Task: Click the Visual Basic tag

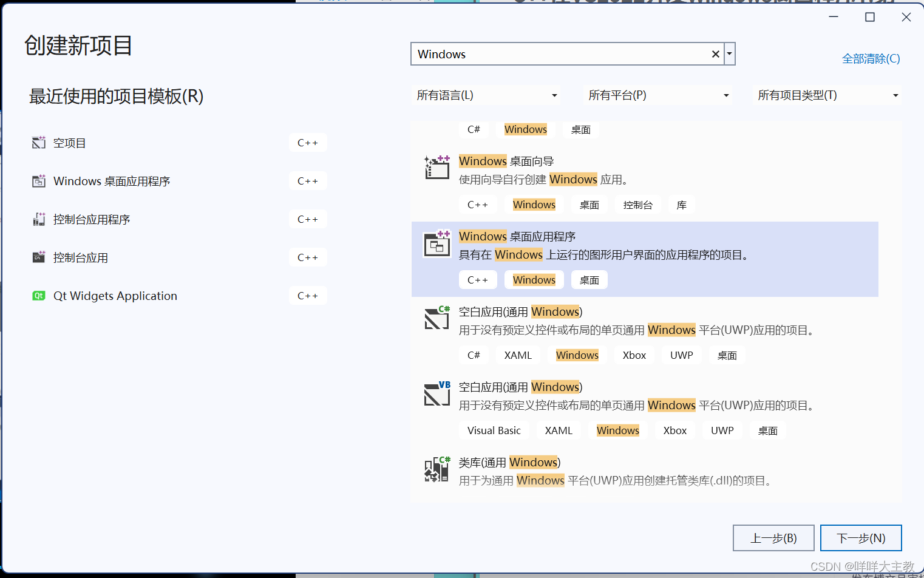Action: (494, 430)
